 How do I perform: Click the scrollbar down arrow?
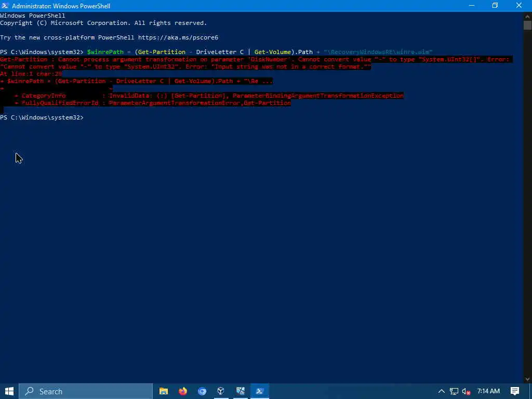coord(527,379)
